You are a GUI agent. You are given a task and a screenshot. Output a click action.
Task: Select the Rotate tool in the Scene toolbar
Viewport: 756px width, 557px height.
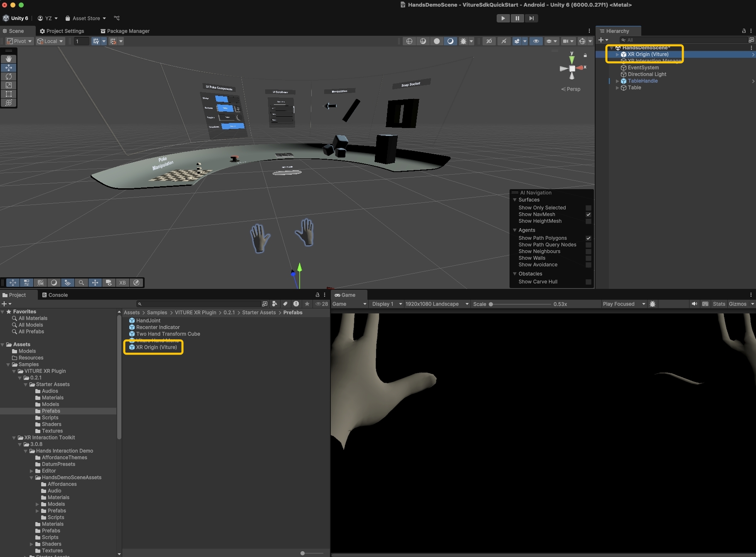click(x=9, y=76)
